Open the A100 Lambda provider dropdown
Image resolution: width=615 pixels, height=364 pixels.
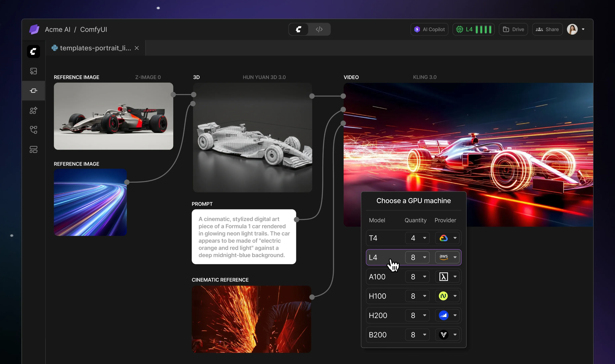[447, 277]
